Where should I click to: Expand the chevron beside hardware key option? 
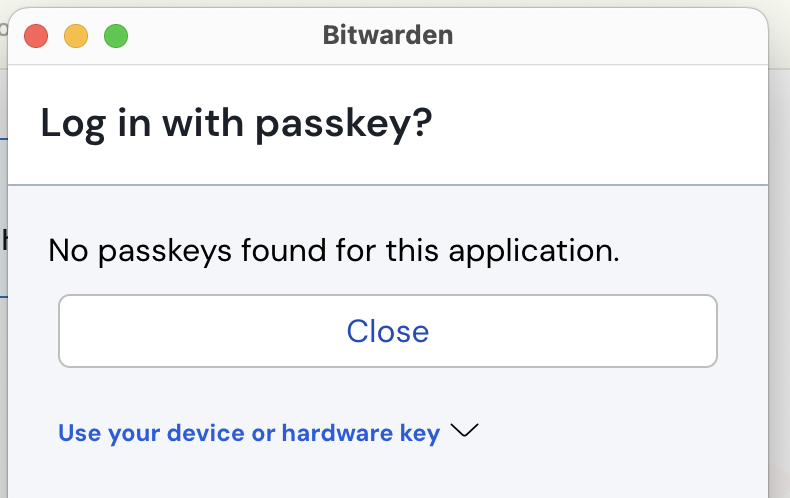(464, 431)
